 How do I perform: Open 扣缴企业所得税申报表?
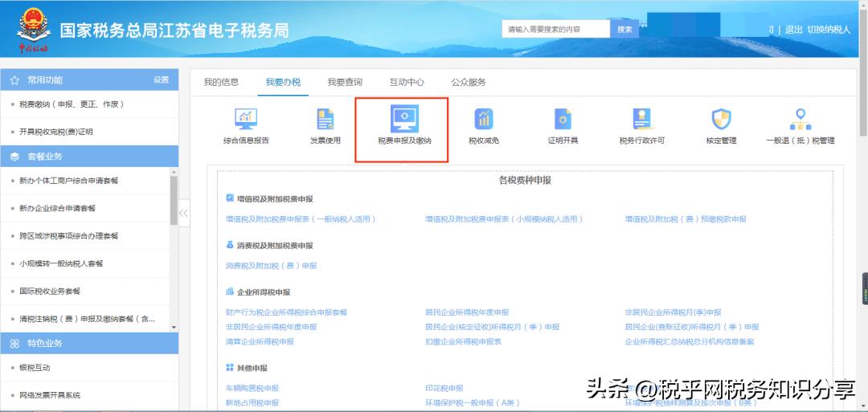[464, 342]
